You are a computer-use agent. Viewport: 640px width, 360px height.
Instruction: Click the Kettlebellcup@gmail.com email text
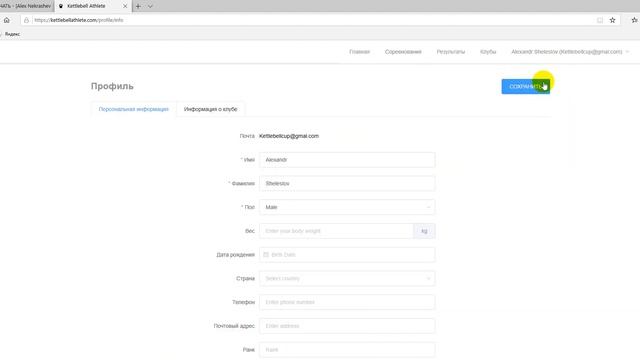tap(289, 136)
